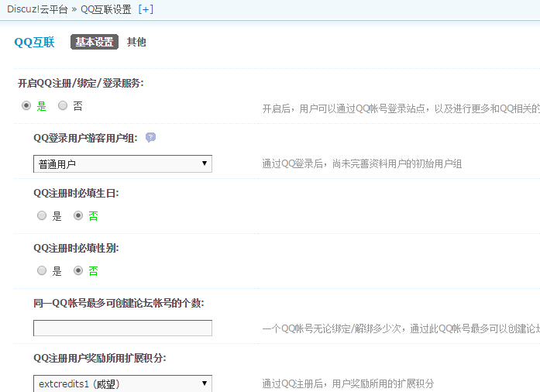Select 否 for QQ注册时必填生日
Image resolution: width=540 pixels, height=392 pixels.
click(78, 215)
